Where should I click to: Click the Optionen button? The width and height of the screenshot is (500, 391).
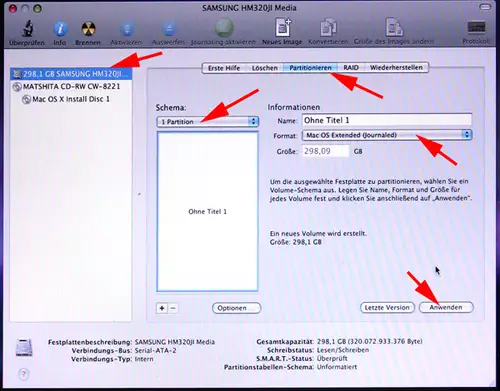[236, 308]
